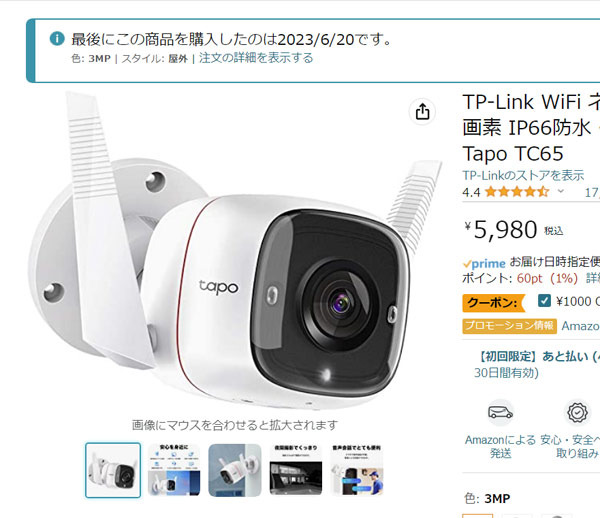Open 注文の詳細を表示する link
This screenshot has width=600, height=518.
(x=256, y=58)
